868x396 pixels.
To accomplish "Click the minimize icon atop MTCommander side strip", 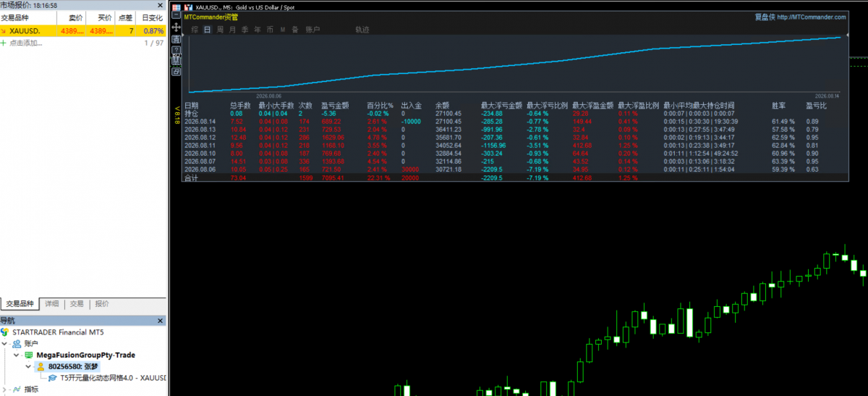I will (176, 15).
